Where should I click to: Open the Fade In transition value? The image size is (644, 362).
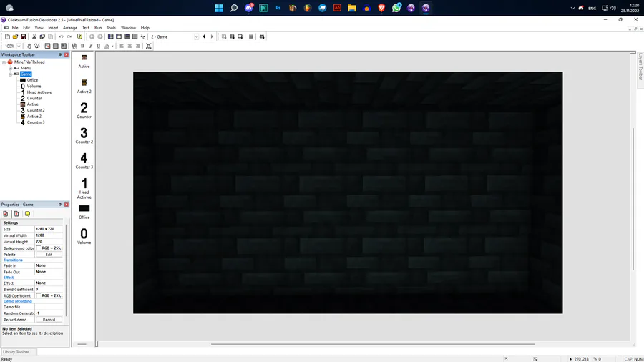point(49,265)
